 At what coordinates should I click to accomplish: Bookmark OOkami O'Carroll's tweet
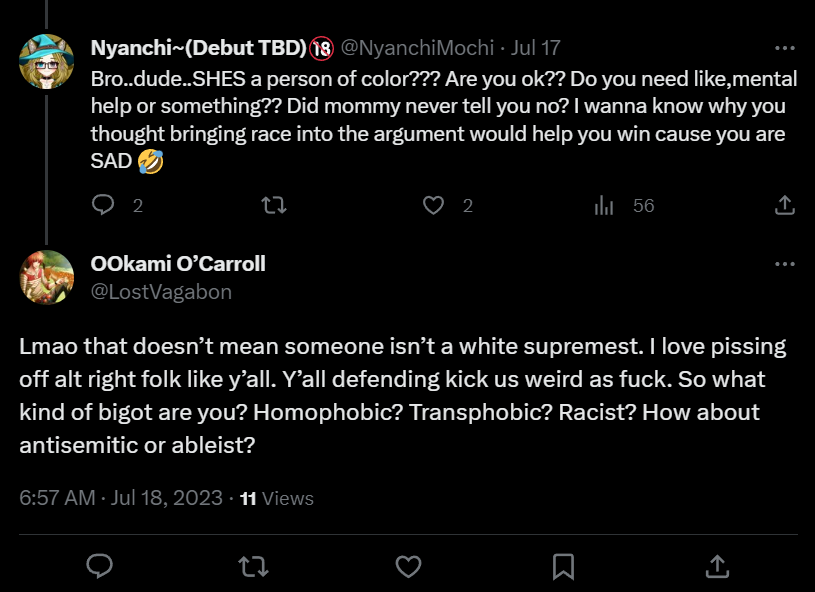(563, 566)
